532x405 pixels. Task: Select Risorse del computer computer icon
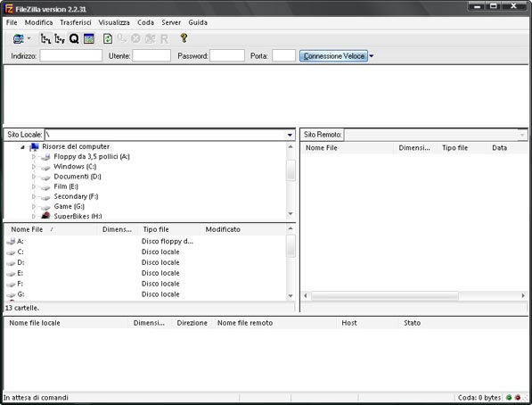pos(34,147)
